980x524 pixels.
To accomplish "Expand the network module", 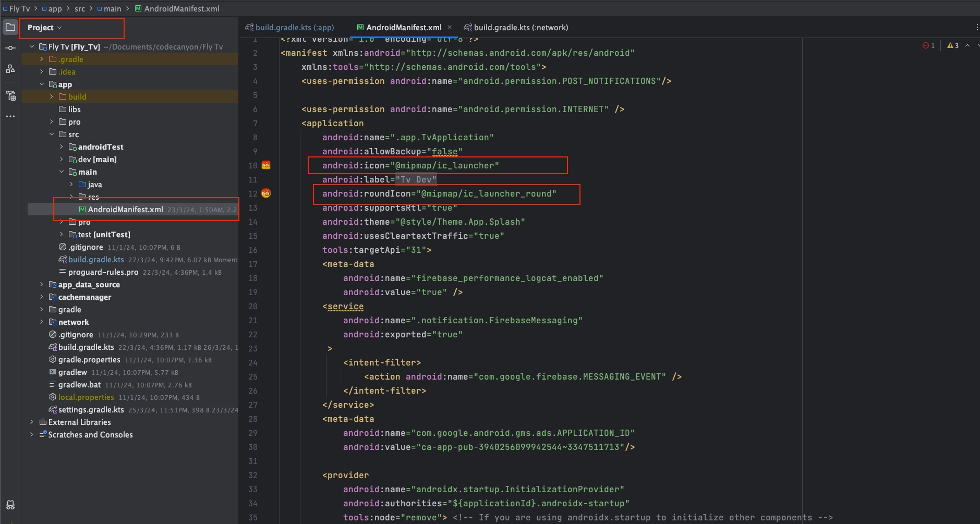I will [42, 322].
